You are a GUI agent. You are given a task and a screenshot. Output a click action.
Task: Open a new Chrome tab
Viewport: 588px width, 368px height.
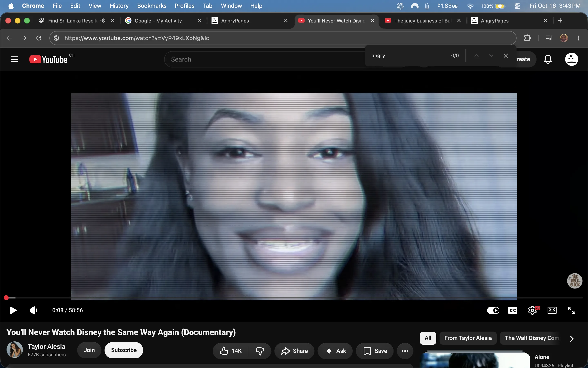[x=560, y=20]
